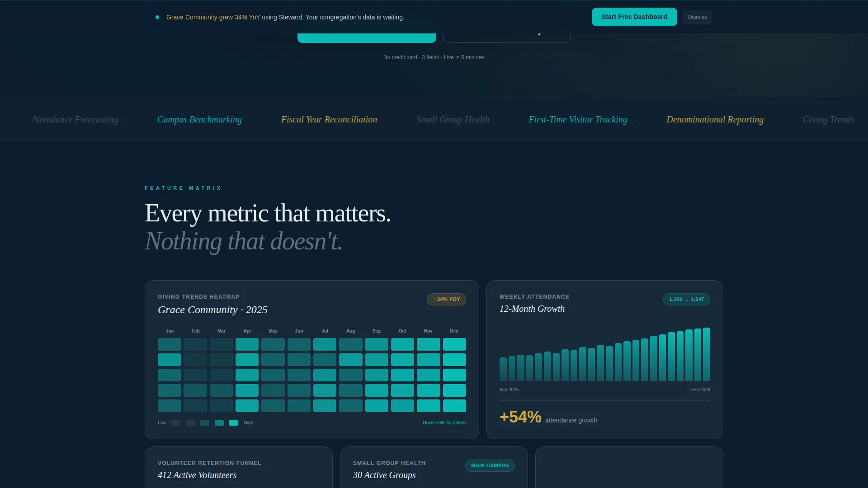The image size is (868, 488).
Task: Click First-Time Visitor Tracking label
Action: [x=578, y=119]
